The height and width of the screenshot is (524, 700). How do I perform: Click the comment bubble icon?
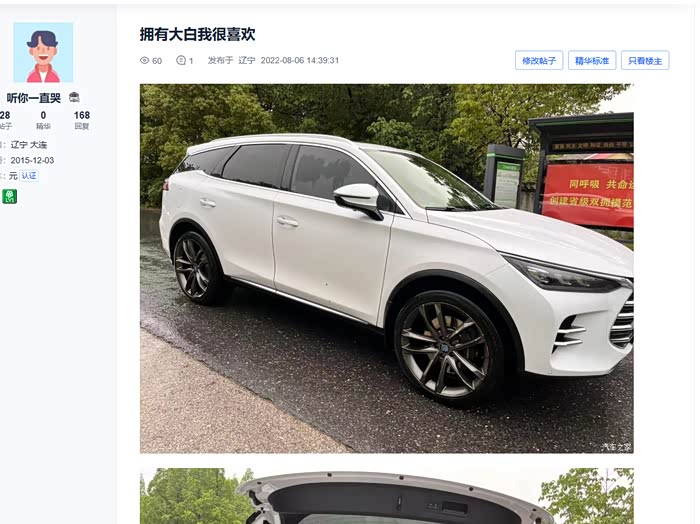[x=181, y=60]
